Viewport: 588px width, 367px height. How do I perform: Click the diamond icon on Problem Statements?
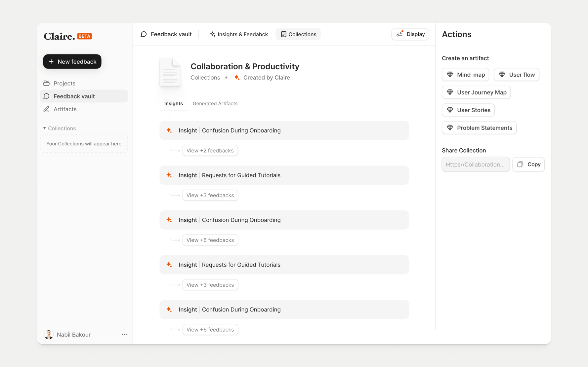click(450, 128)
